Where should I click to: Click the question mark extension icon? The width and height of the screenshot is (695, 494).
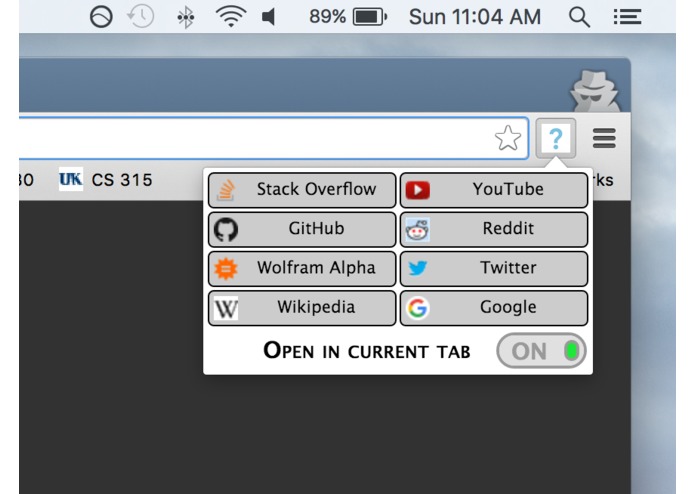556,139
